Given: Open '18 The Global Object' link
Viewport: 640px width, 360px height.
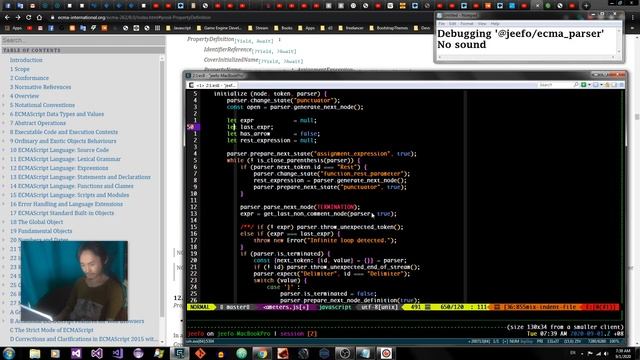Looking at the screenshot, I should tap(37, 222).
